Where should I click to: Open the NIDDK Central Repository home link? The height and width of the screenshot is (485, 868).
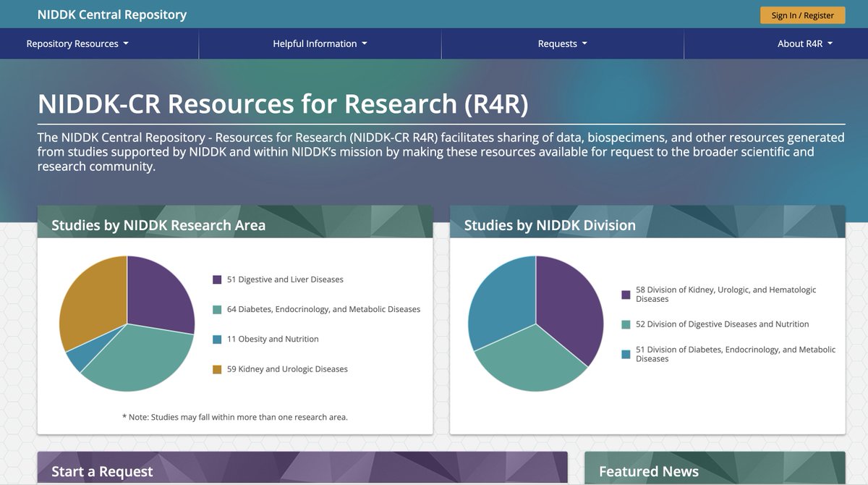(112, 14)
